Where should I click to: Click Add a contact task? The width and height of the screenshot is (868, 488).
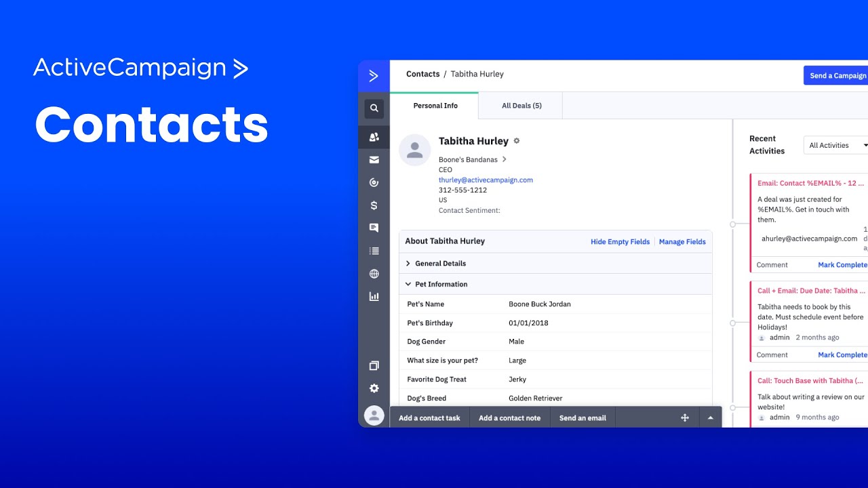(429, 418)
